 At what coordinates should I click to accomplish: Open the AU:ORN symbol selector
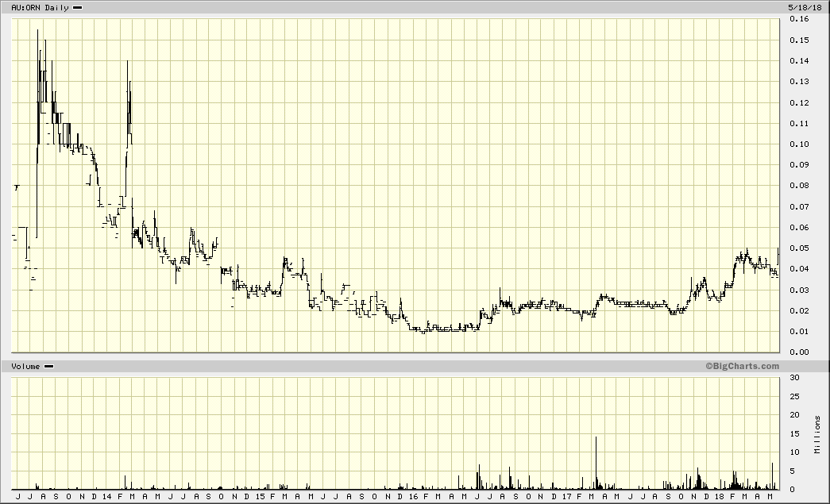pyautogui.click(x=27, y=7)
